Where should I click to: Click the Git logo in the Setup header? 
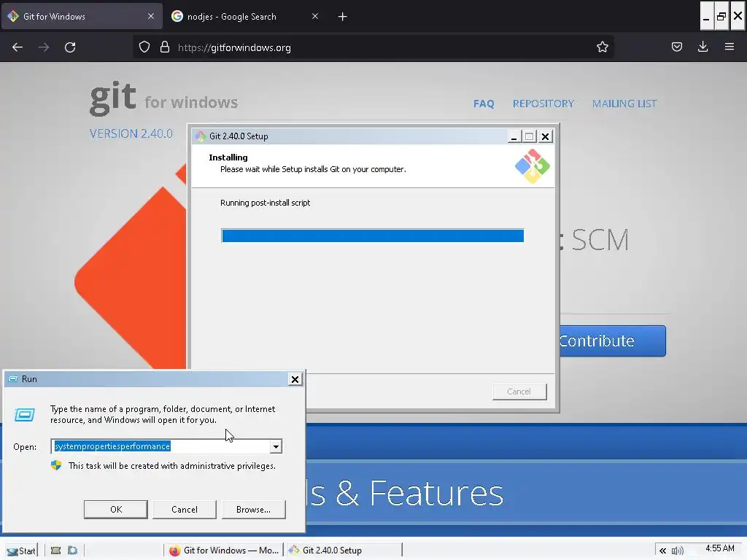point(532,166)
